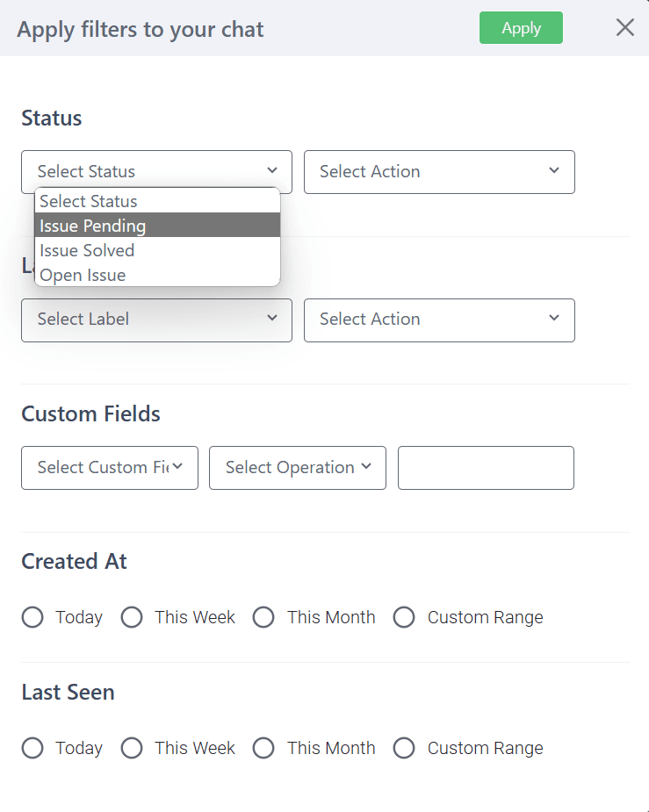The image size is (649, 812).
Task: Pick Custom Range under Last Seen
Action: click(x=404, y=748)
